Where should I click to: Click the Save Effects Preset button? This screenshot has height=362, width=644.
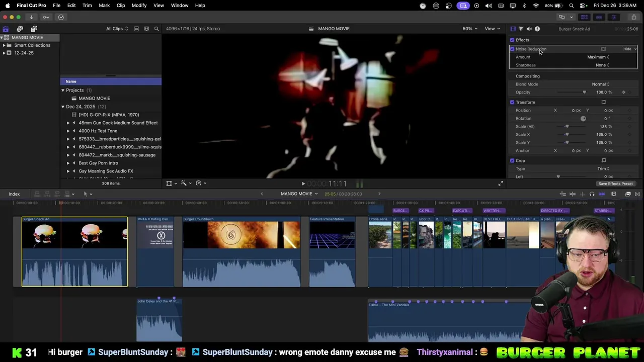click(x=615, y=184)
